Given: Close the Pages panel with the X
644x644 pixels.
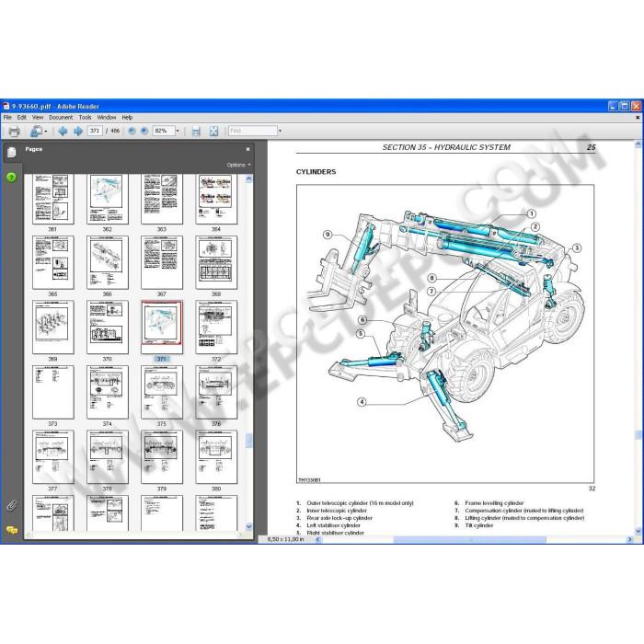Looking at the screenshot, I should pos(247,149).
